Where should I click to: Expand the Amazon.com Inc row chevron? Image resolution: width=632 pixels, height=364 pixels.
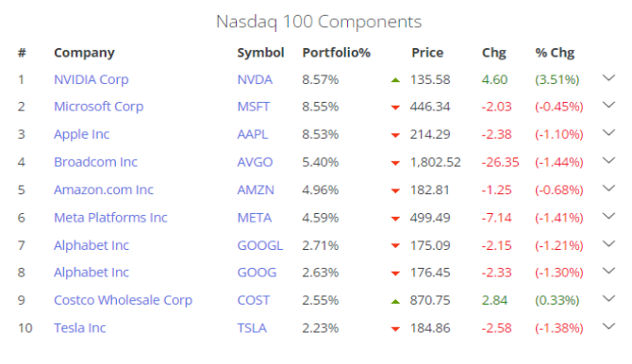click(x=608, y=189)
